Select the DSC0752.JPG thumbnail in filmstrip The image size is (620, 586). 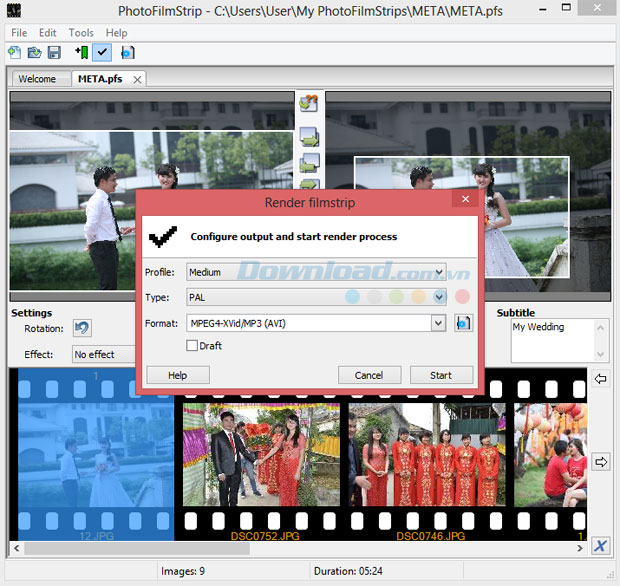click(x=261, y=455)
